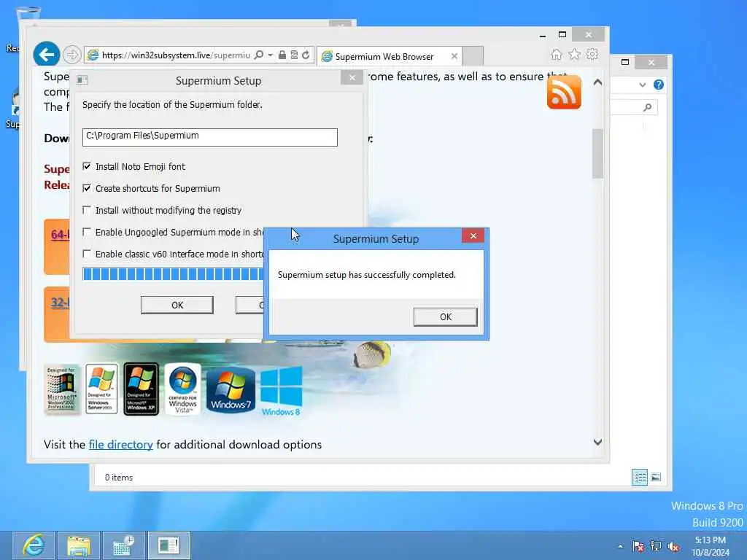Click the network tray icon
This screenshot has width=747, height=560.
click(656, 546)
